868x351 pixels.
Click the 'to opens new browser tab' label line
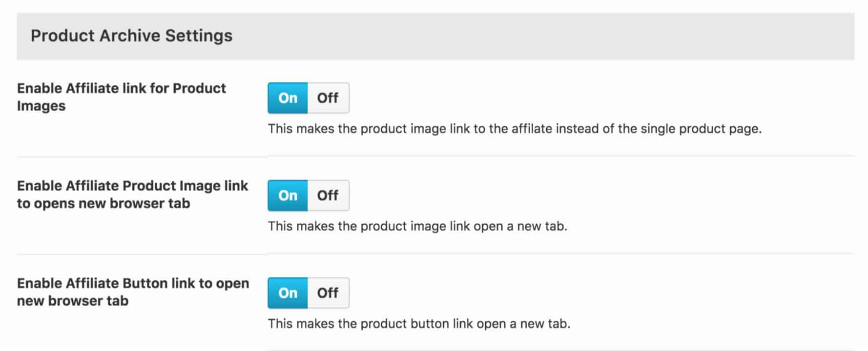[103, 203]
